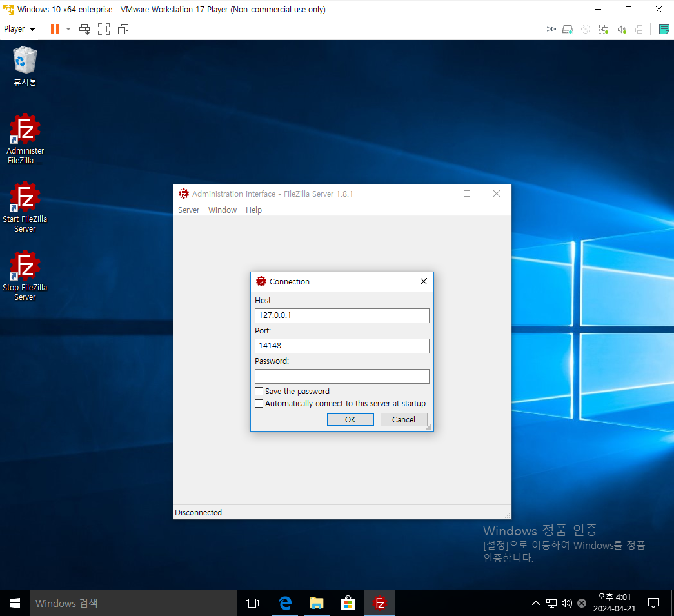Maximize the FileZilla Server administration window
This screenshot has width=674, height=616.
click(467, 194)
